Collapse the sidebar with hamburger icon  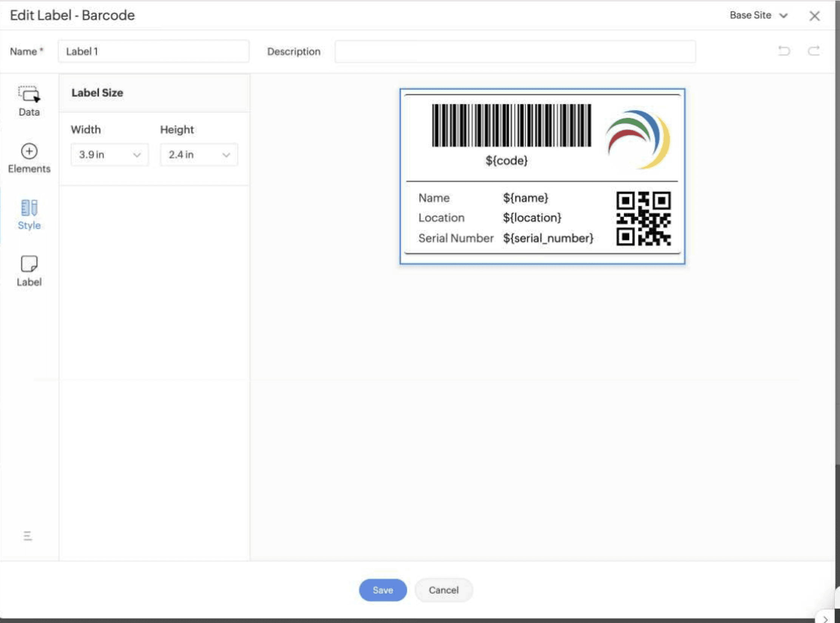point(28,535)
